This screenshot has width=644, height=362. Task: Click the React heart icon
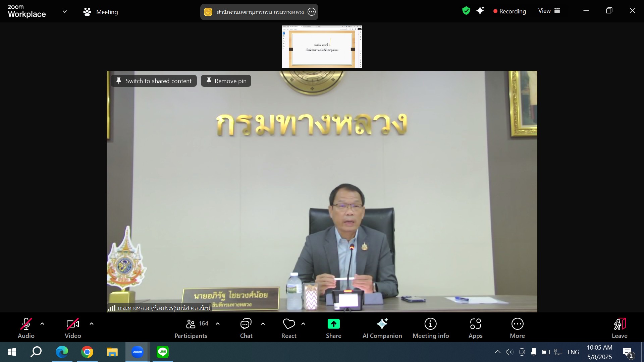tap(289, 324)
